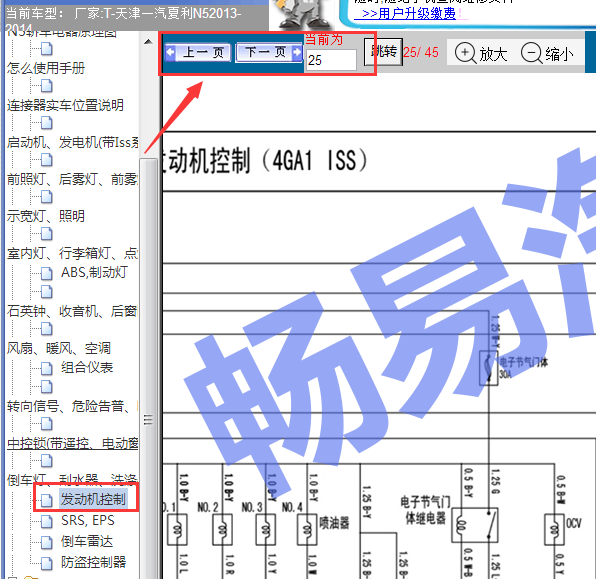Go to previous page with 上一页 button
Viewport: 596px width, 579px height.
point(198,52)
